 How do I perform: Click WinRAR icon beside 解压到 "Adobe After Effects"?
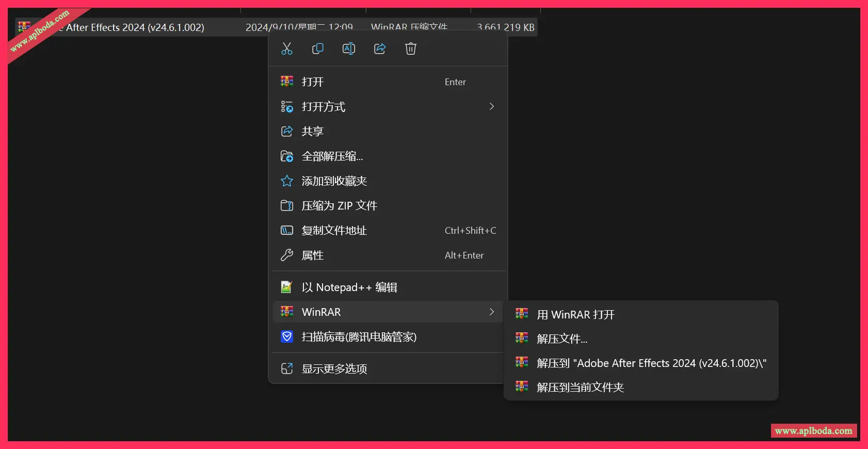[522, 362]
